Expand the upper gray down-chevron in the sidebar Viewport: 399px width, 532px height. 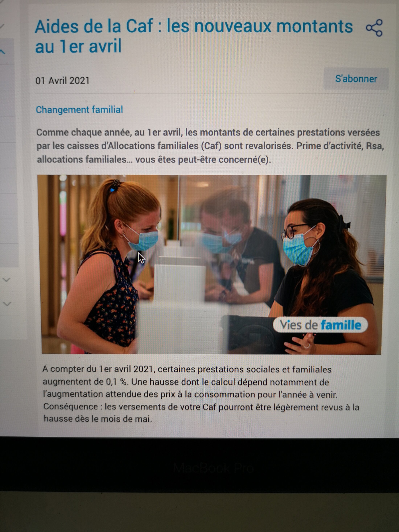pos(7,280)
